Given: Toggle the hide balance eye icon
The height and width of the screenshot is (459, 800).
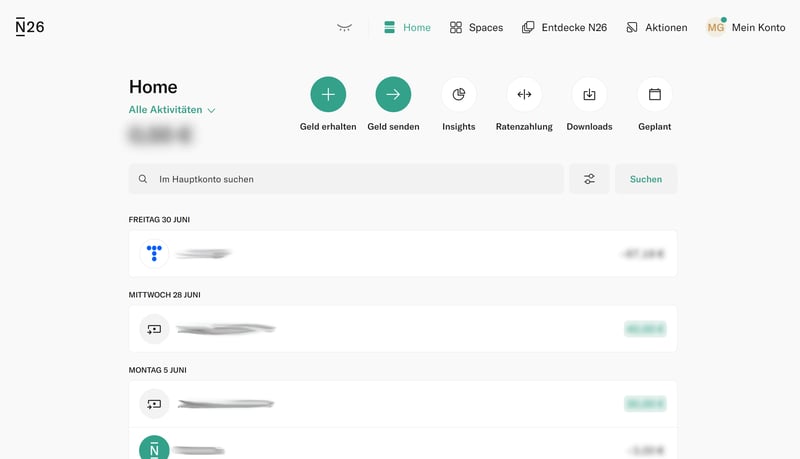Looking at the screenshot, I should click(345, 27).
